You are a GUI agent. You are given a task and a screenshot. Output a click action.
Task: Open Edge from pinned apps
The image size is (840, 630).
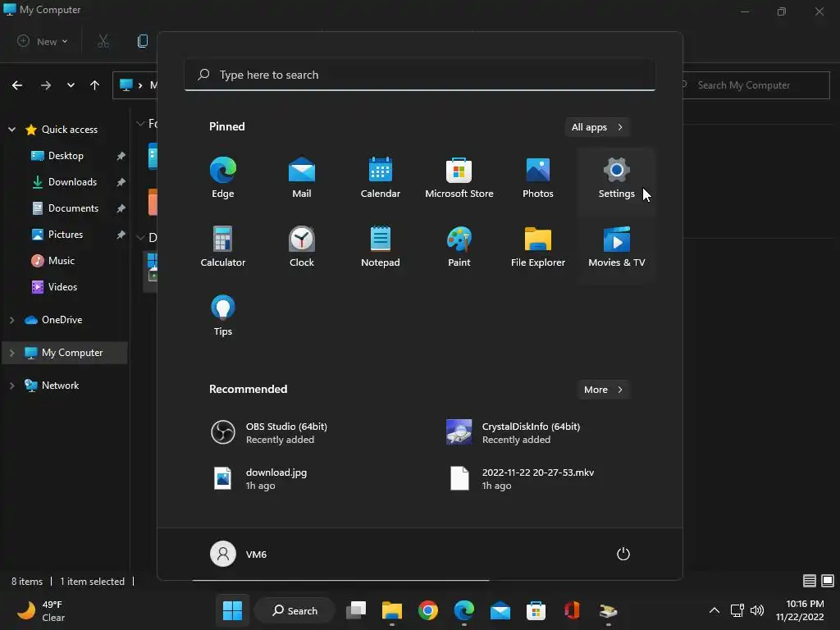(223, 179)
